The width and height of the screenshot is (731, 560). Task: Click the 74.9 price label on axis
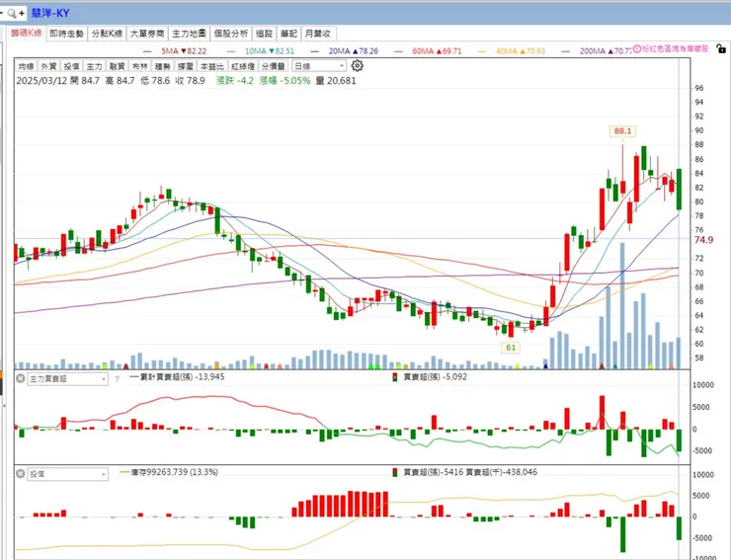pyautogui.click(x=704, y=240)
